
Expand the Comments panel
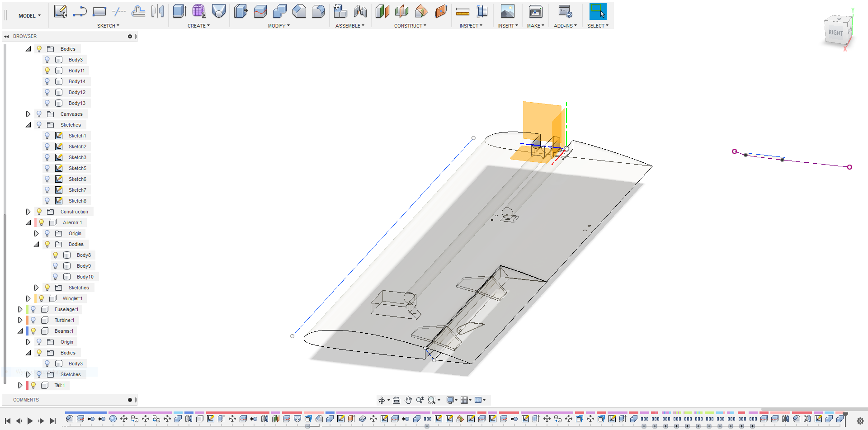[130, 400]
